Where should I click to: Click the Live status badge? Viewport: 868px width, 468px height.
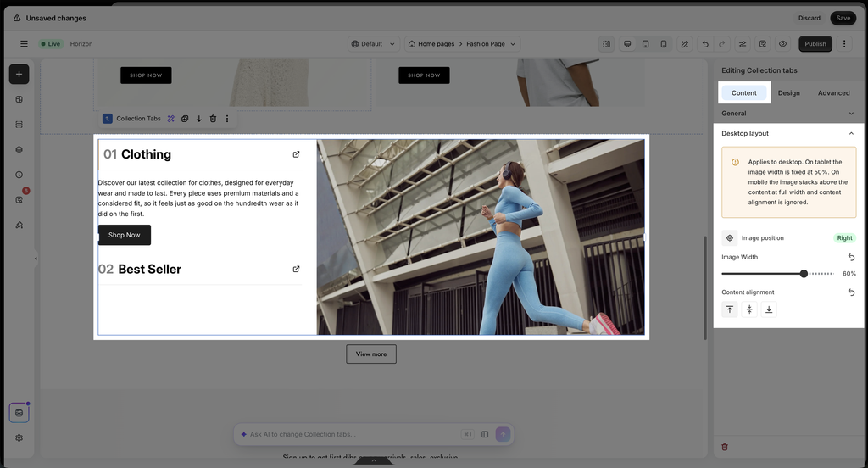point(50,44)
